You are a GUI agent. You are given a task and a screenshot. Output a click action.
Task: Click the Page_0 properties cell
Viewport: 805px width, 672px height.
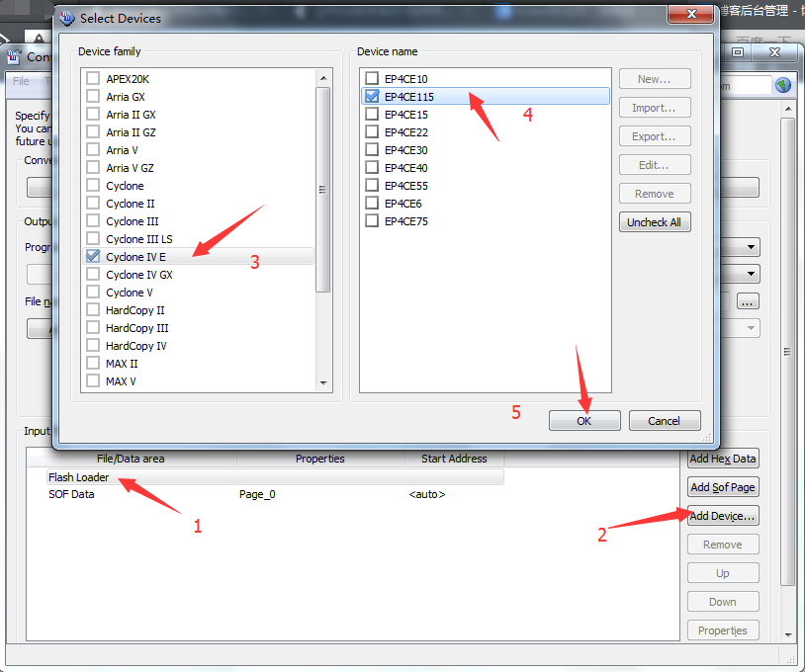pos(257,494)
